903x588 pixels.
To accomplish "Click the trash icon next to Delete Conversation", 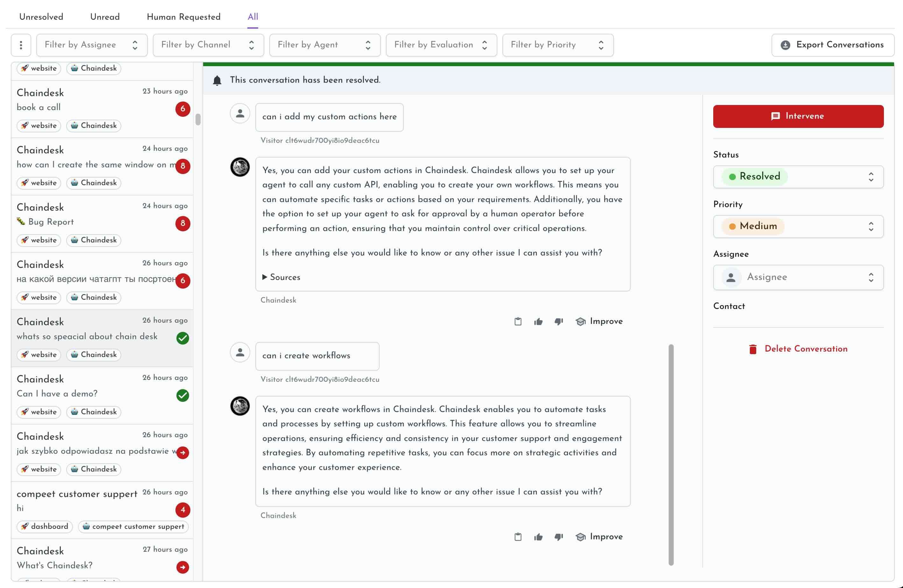I will pyautogui.click(x=753, y=349).
